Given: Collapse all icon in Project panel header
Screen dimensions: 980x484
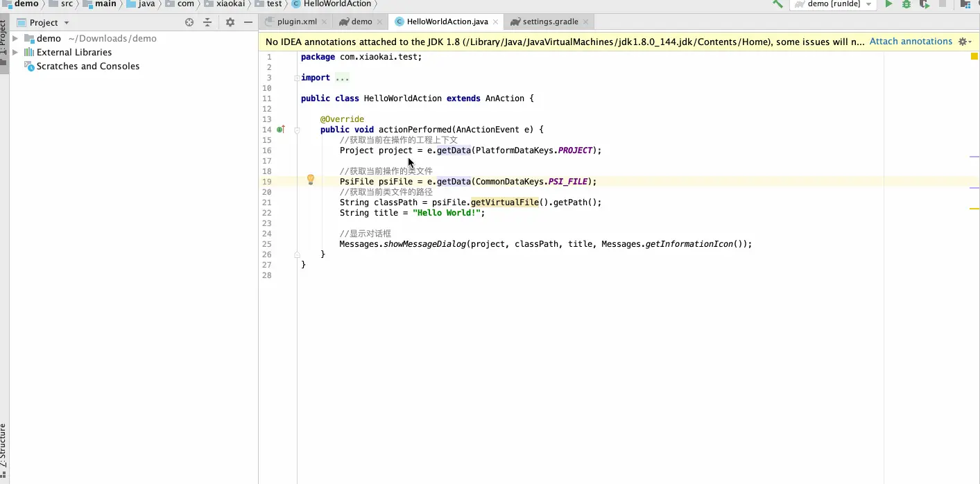Looking at the screenshot, I should [x=207, y=22].
